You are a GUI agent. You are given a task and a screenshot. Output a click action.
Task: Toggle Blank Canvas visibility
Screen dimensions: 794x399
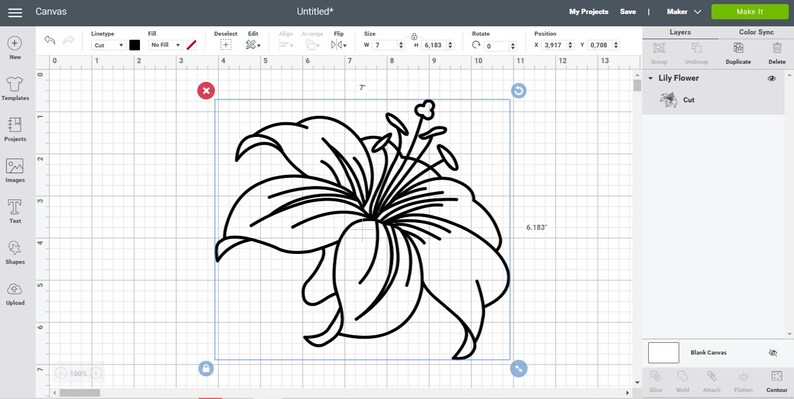pos(773,353)
